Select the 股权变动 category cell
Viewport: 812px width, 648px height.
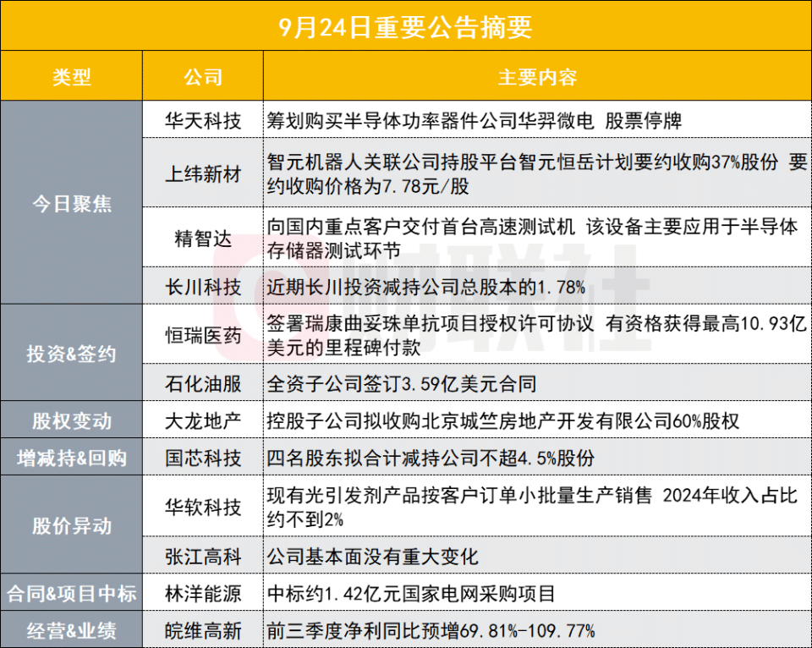pyautogui.click(x=72, y=420)
